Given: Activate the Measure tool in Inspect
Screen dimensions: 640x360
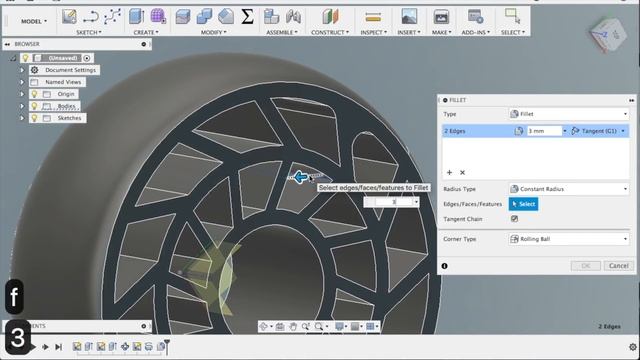Looking at the screenshot, I should point(373,17).
